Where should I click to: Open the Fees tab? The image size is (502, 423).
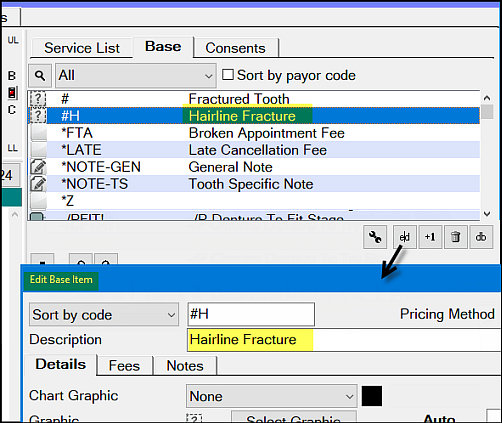[x=124, y=366]
